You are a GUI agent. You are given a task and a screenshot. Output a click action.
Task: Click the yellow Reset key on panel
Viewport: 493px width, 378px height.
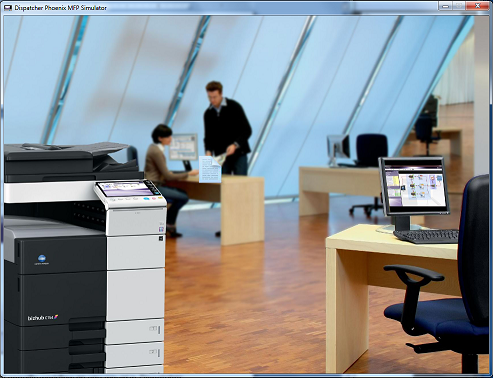pyautogui.click(x=160, y=198)
